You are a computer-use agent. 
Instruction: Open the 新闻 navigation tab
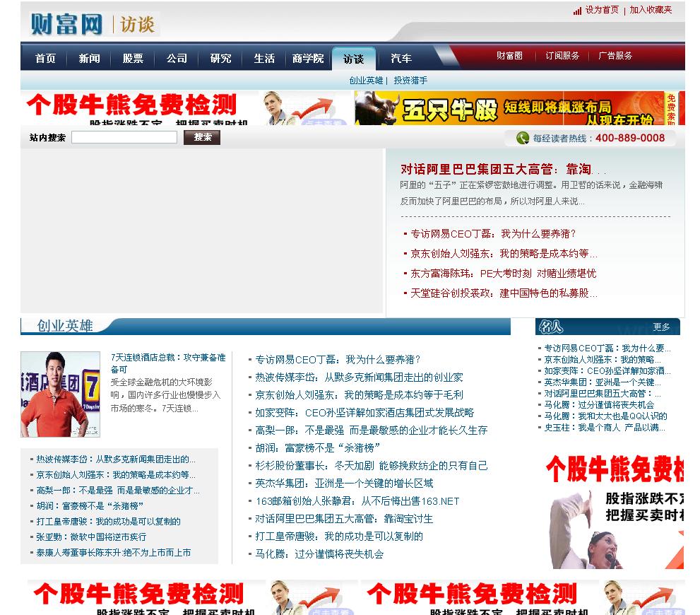coord(89,59)
